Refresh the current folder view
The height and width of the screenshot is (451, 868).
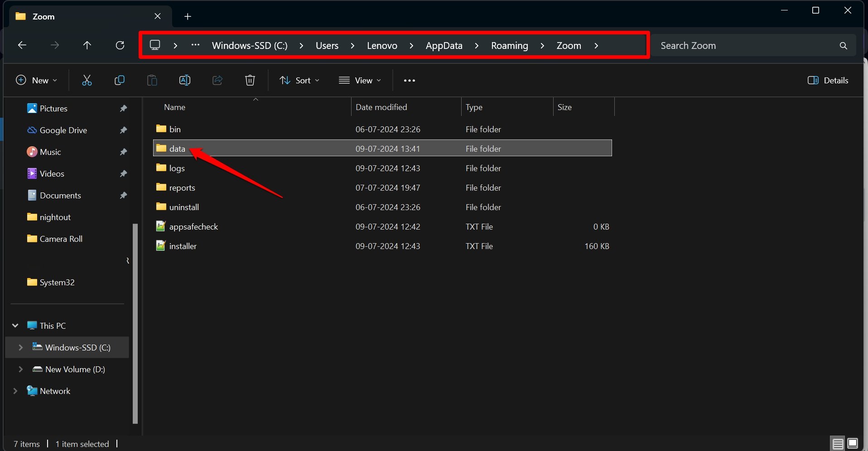[x=120, y=45]
